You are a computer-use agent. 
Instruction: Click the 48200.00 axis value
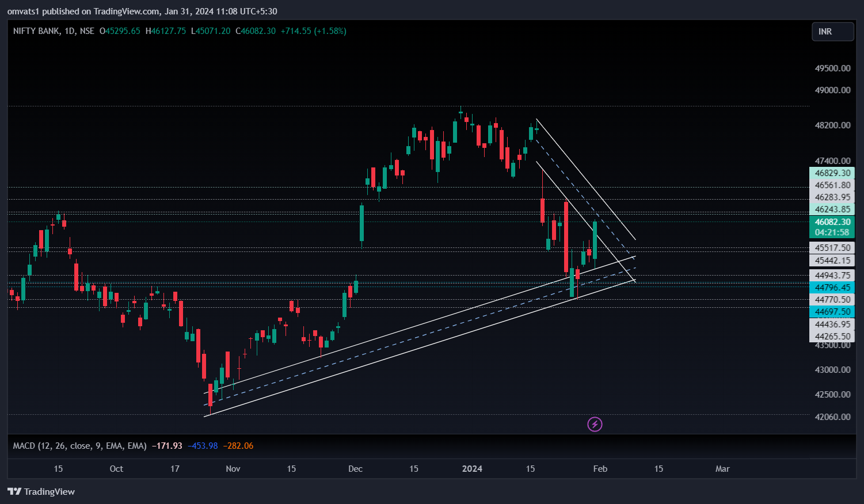[x=832, y=125]
